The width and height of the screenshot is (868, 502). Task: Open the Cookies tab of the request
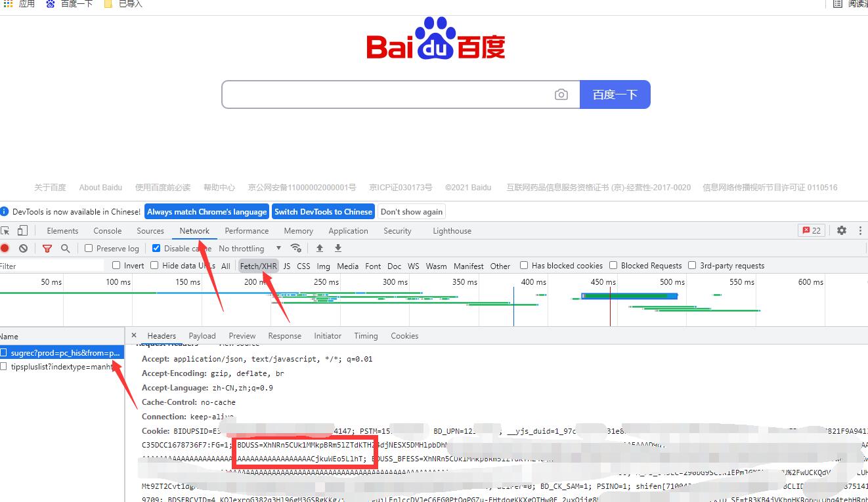[x=404, y=336]
